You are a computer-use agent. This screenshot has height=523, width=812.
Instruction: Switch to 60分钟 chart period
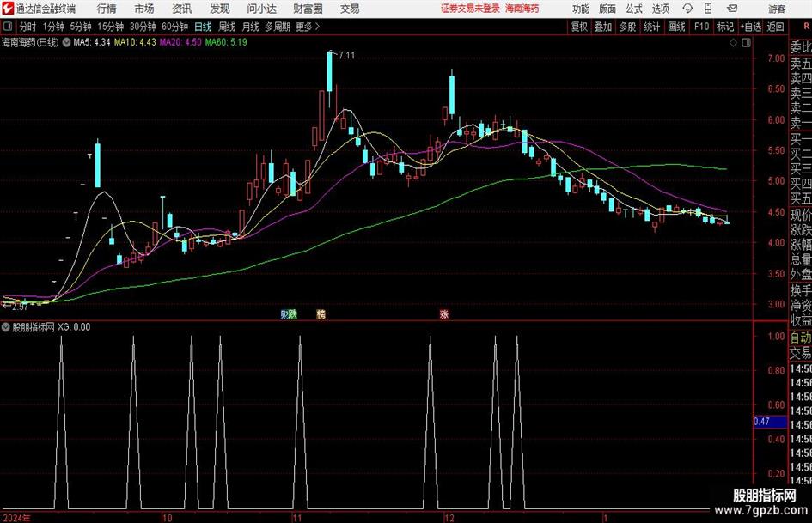coord(175,27)
